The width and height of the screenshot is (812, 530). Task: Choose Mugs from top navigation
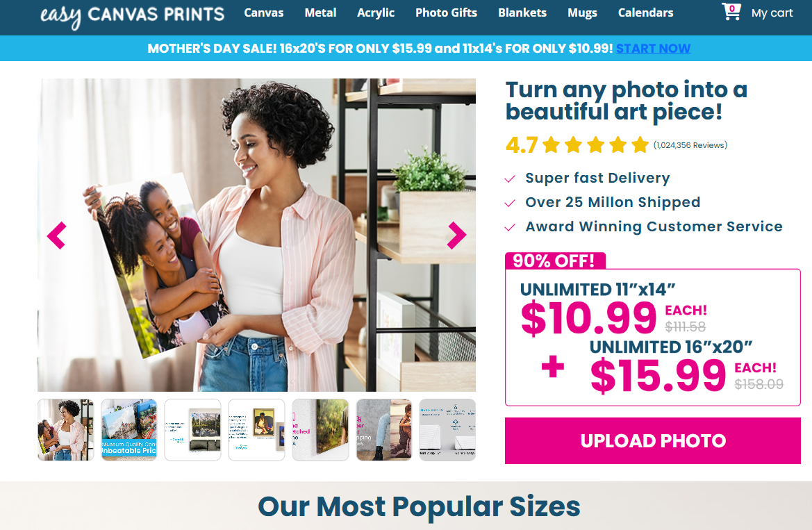(582, 13)
